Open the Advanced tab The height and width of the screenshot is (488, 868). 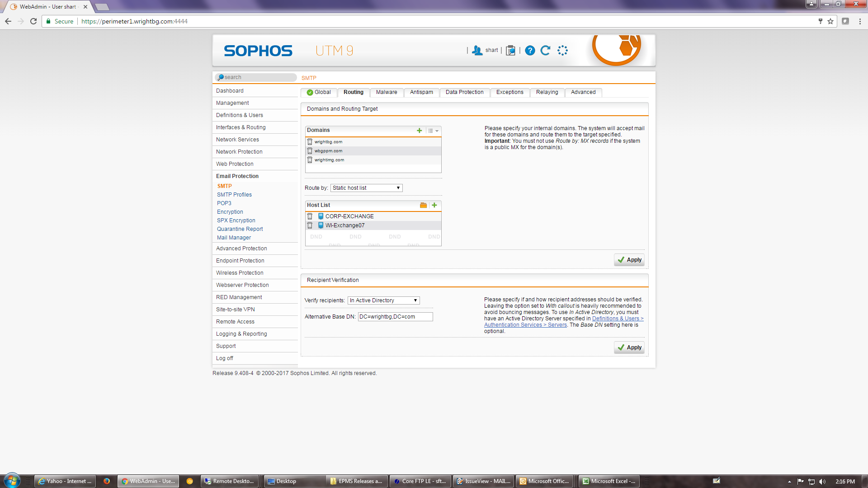pos(583,92)
